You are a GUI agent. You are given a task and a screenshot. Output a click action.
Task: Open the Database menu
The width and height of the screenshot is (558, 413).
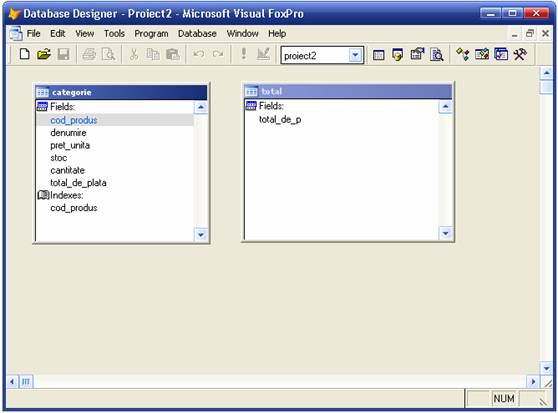point(197,34)
